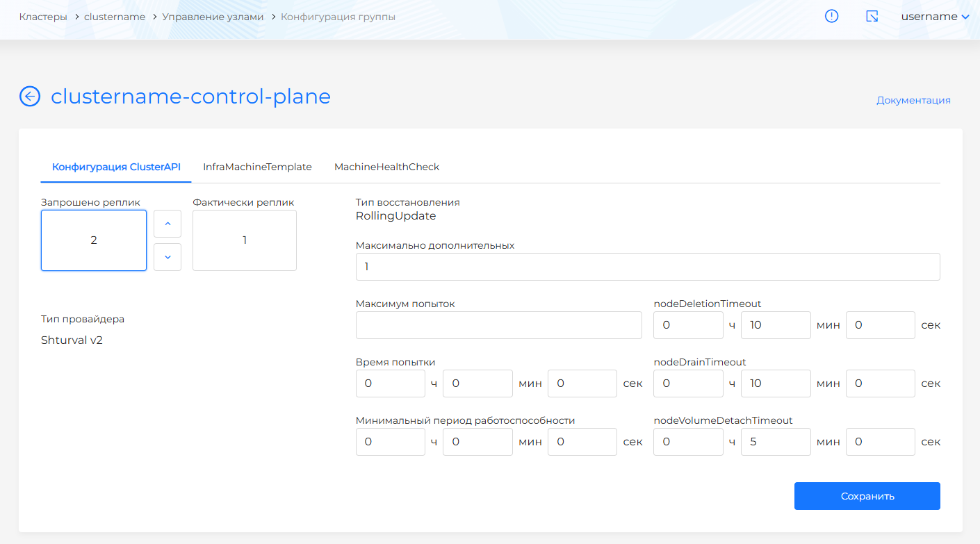The width and height of the screenshot is (980, 544).
Task: Open the alert notifications icon
Action: coord(831,17)
